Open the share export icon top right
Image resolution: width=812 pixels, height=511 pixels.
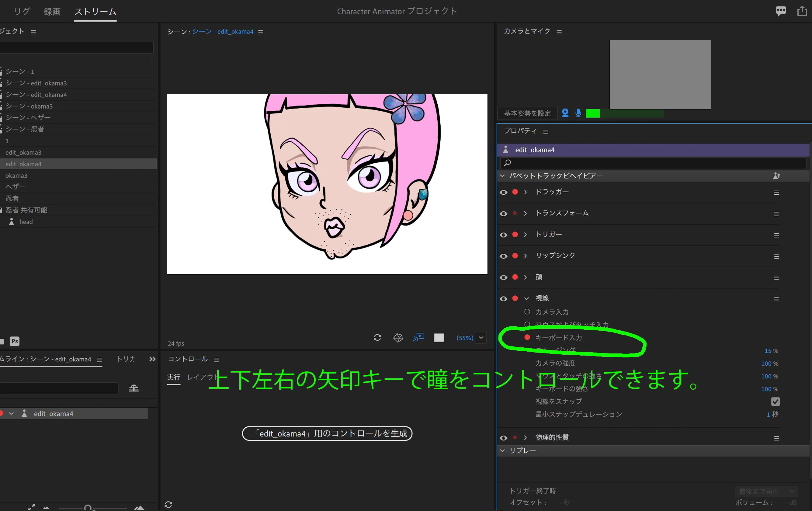(x=802, y=11)
